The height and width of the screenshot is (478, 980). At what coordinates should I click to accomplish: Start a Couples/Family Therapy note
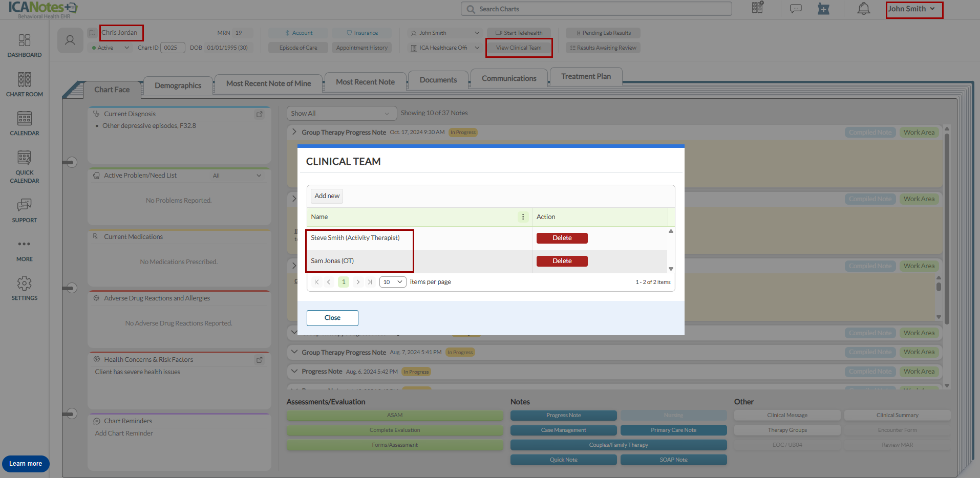point(619,445)
